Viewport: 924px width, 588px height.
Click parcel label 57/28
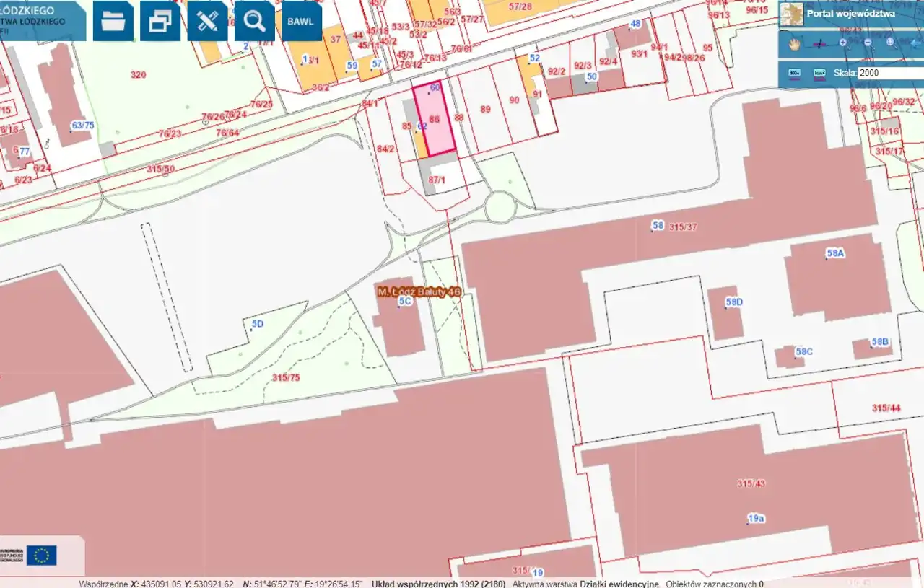coord(520,6)
